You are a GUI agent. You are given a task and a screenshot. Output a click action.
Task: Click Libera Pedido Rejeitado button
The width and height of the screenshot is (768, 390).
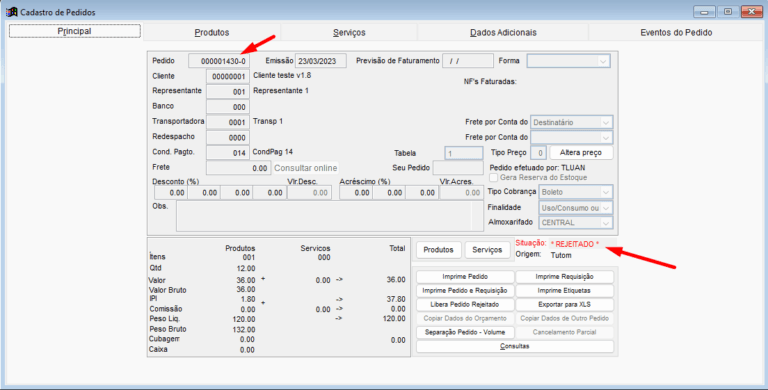465,304
